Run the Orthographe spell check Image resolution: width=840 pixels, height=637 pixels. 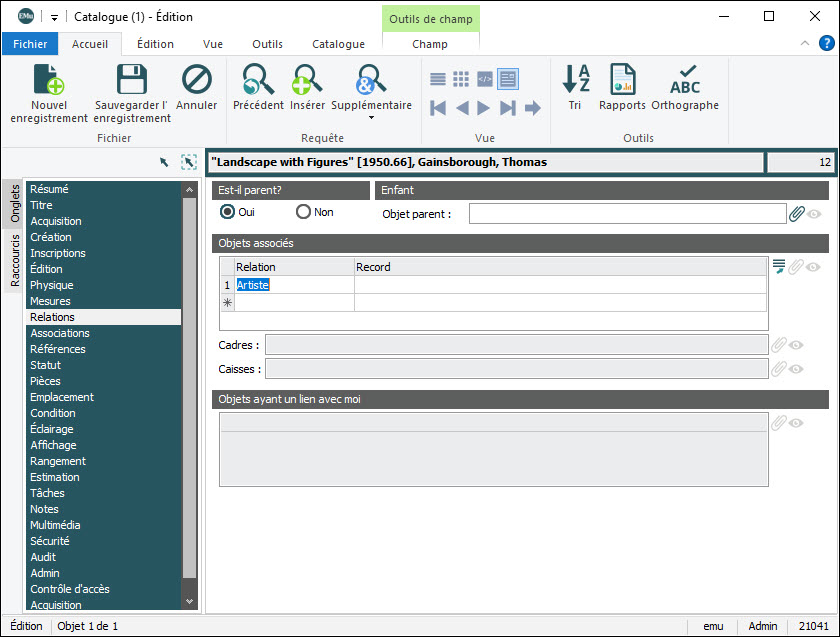[685, 80]
